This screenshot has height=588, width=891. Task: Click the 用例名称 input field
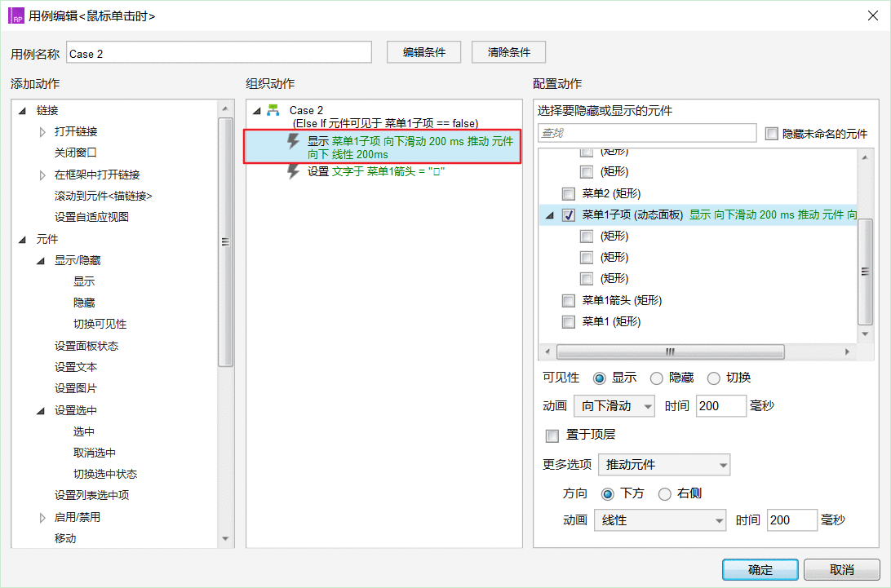[x=219, y=53]
